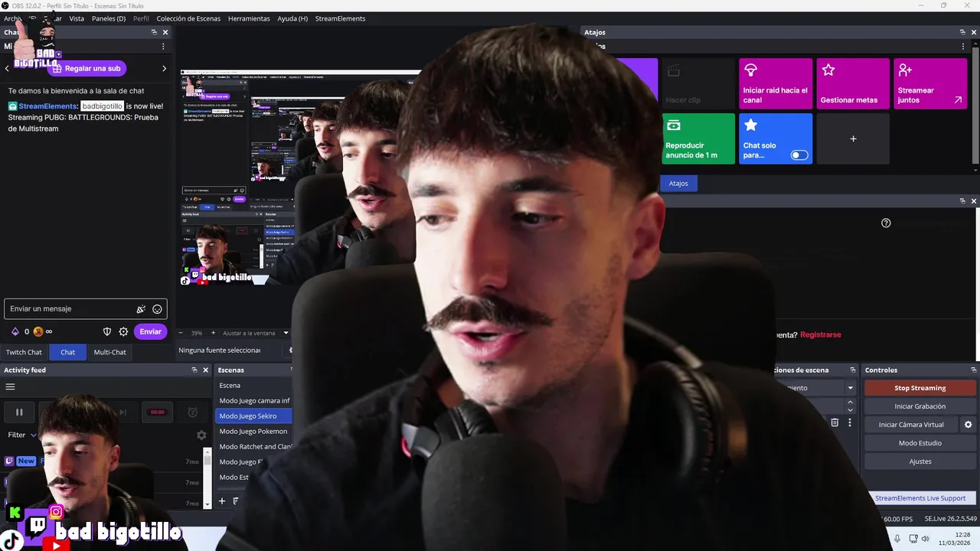Float the Activity feed dock
The image size is (980, 551).
click(x=194, y=370)
